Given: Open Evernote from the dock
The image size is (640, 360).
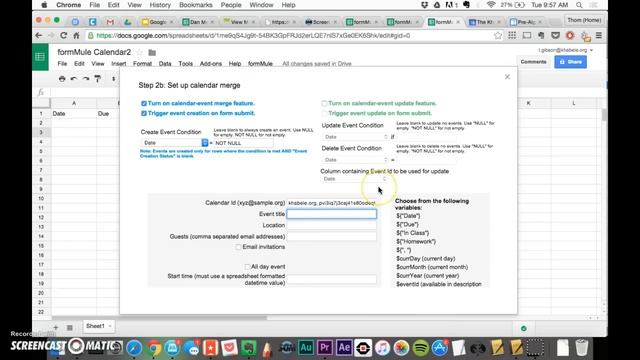Looking at the screenshot, I should point(249,348).
